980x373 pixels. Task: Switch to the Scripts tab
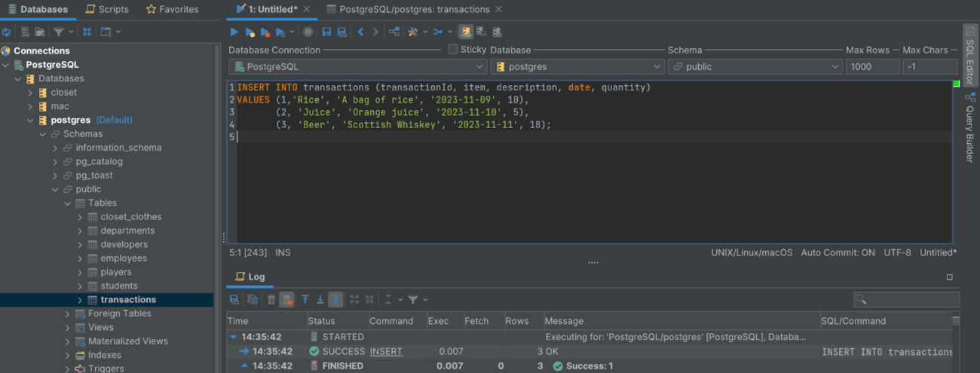coord(106,9)
